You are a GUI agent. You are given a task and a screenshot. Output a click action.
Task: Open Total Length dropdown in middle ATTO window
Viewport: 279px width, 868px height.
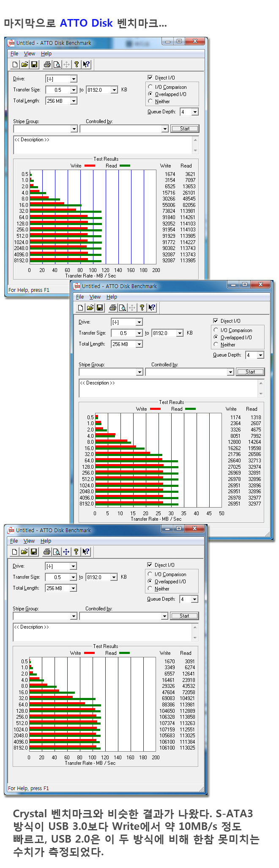(139, 344)
